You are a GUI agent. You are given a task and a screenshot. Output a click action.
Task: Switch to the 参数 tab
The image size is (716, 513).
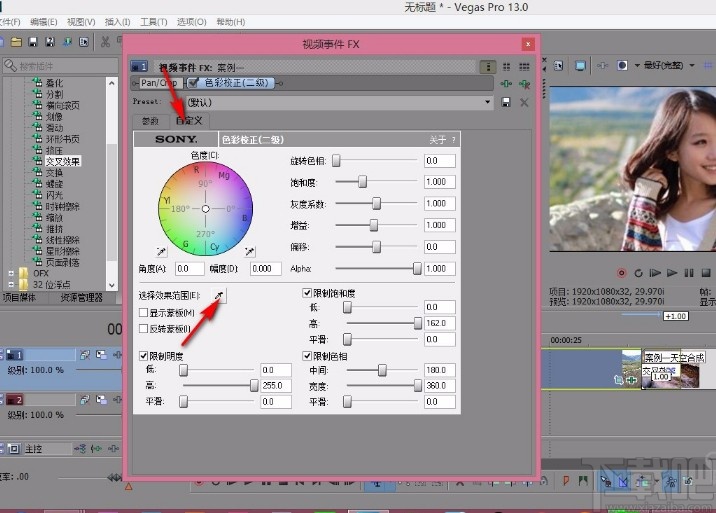click(x=151, y=120)
